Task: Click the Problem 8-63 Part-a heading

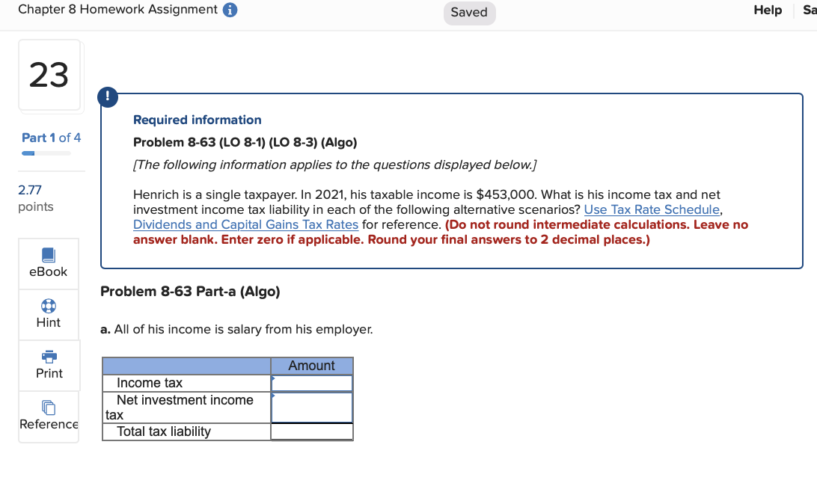Action: click(189, 291)
